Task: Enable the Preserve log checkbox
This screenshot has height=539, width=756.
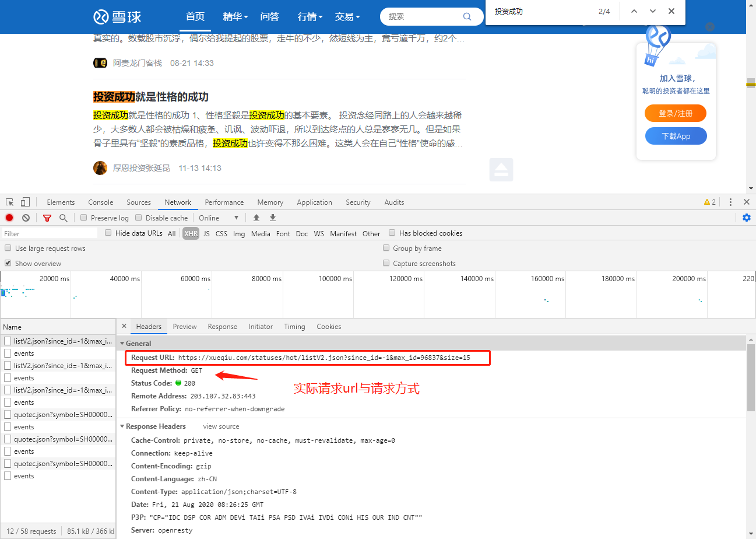Action: coord(84,217)
